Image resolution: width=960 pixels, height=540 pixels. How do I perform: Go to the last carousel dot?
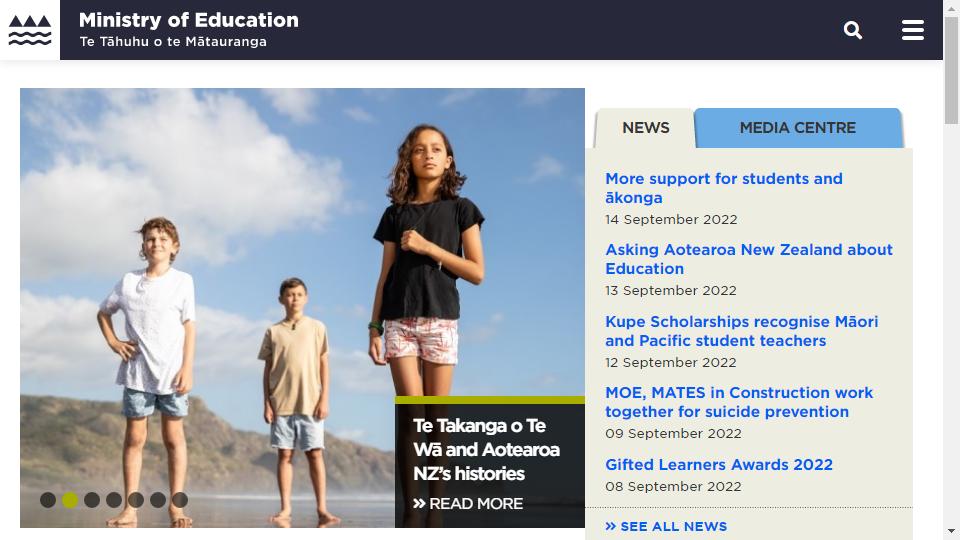coord(180,500)
